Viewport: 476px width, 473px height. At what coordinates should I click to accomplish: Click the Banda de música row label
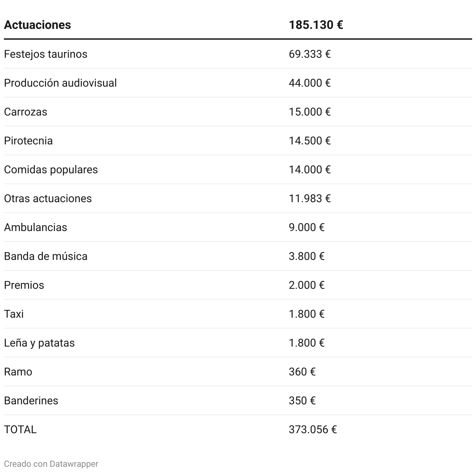click(46, 256)
